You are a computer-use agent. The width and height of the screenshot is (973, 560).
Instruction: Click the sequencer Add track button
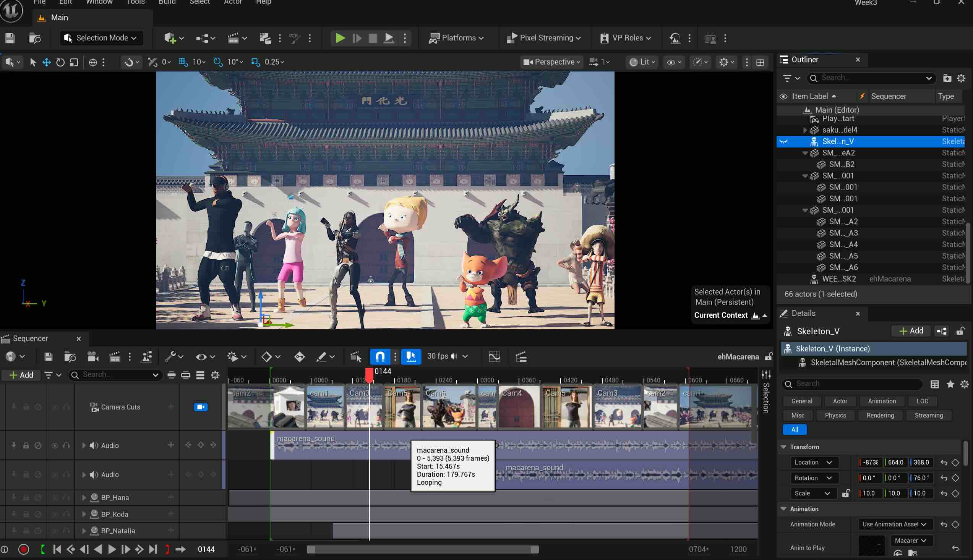click(x=21, y=375)
